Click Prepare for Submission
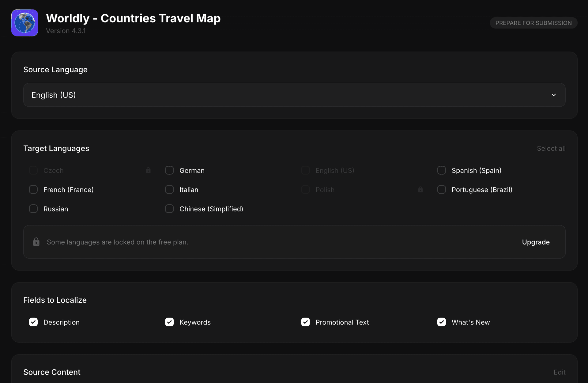 click(533, 23)
